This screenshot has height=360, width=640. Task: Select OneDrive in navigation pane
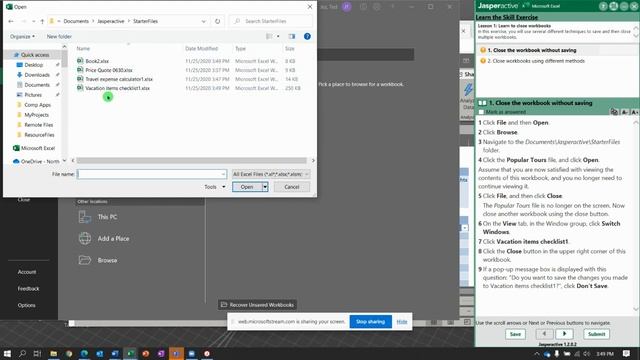pyautogui.click(x=40, y=161)
